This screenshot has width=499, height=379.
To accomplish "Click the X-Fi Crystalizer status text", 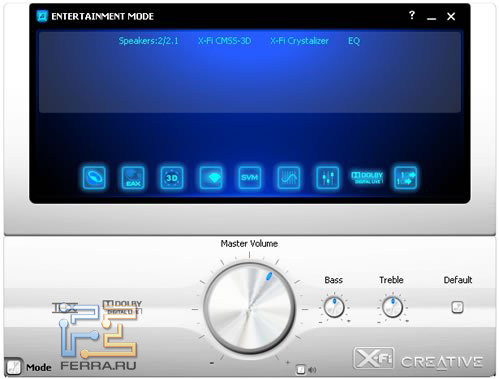I will 299,41.
